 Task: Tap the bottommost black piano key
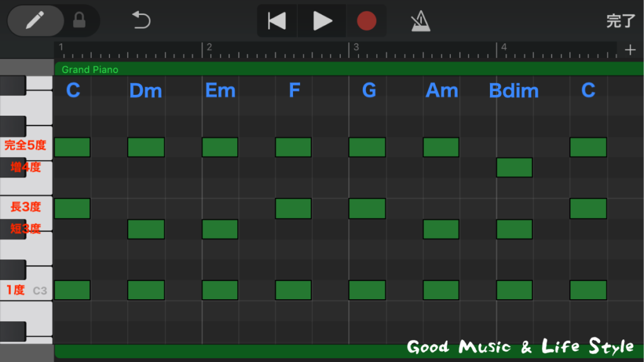pos(13,331)
